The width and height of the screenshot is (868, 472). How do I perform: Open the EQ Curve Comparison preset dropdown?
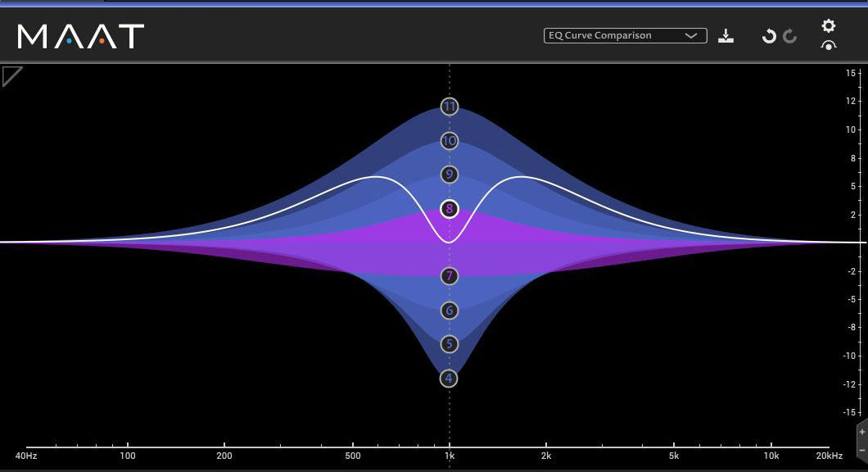tap(625, 36)
